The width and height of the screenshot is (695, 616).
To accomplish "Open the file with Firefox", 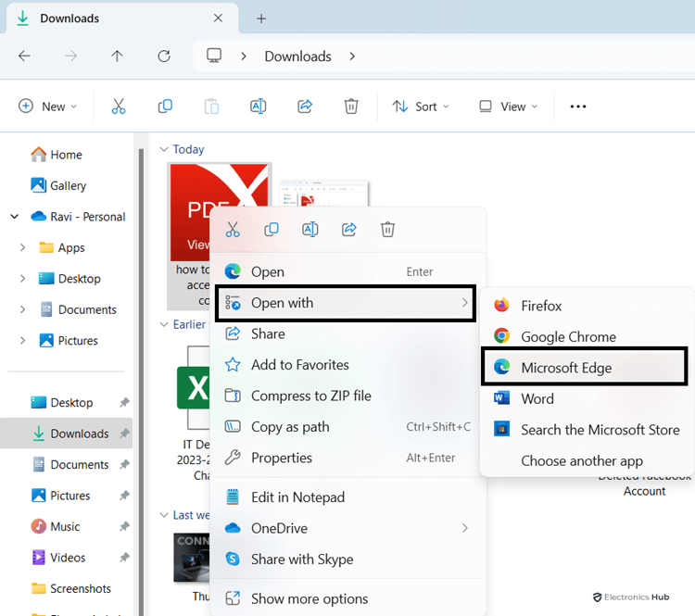I will tap(587, 306).
